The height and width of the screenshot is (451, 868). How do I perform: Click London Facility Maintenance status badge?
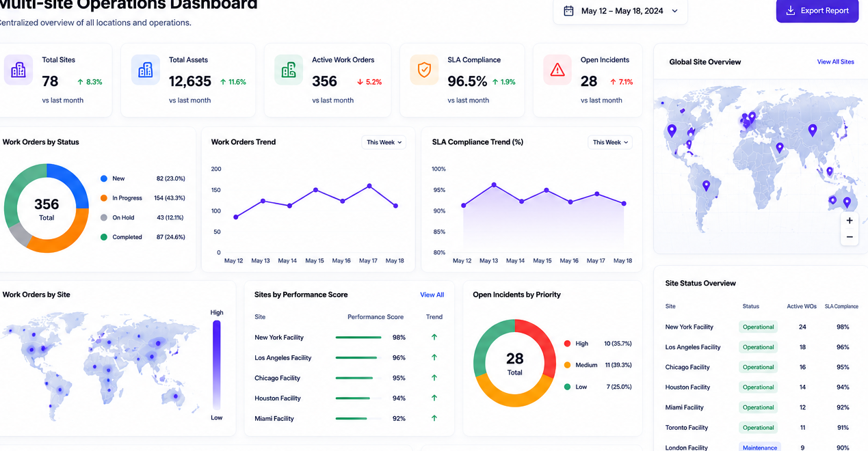click(759, 448)
